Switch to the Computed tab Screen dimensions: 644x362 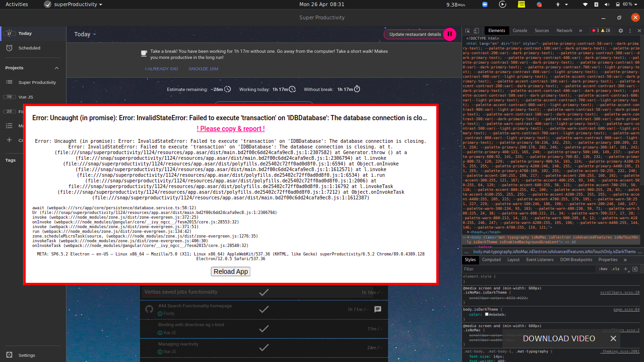[x=491, y=259]
